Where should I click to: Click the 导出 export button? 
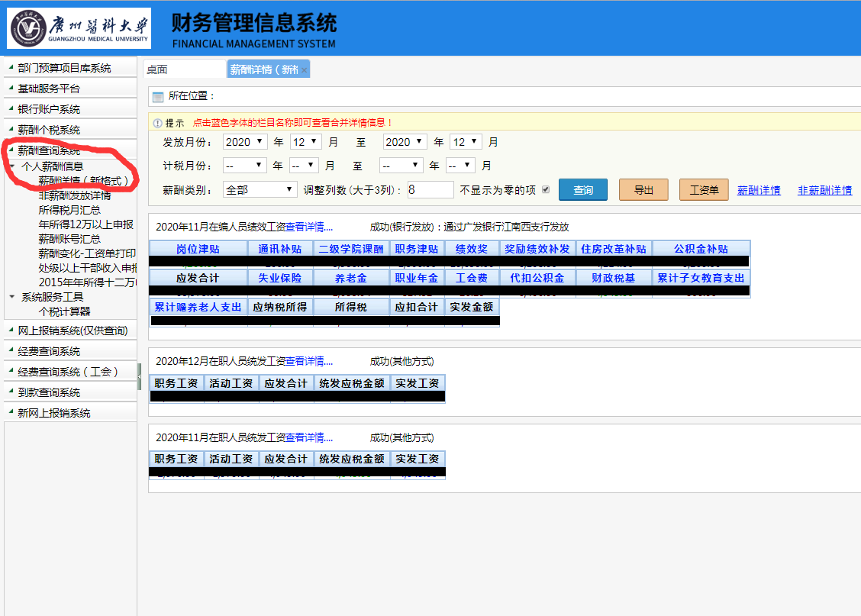[643, 190]
